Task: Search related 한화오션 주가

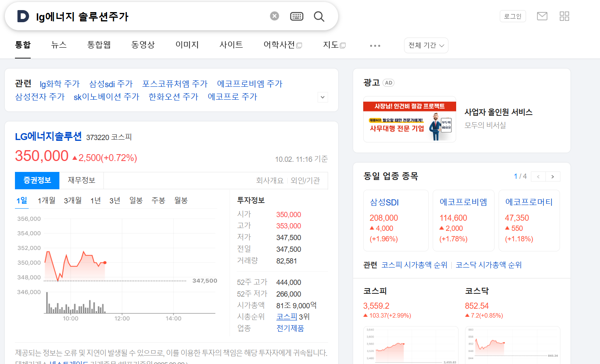Action: click(x=173, y=97)
